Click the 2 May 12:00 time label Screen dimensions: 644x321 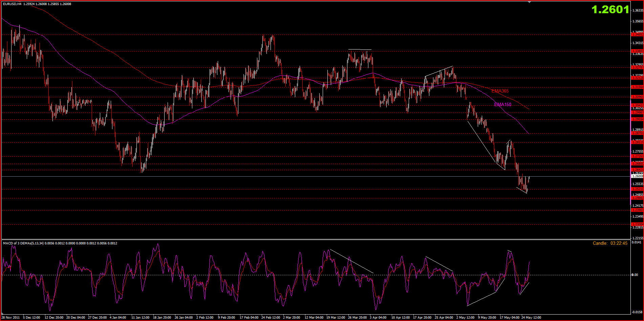pos(465,318)
